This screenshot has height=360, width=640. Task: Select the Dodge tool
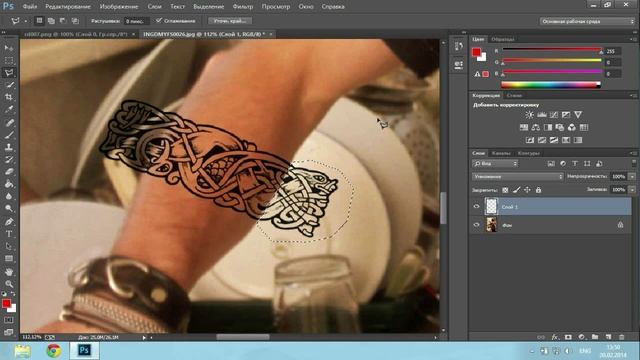click(9, 209)
